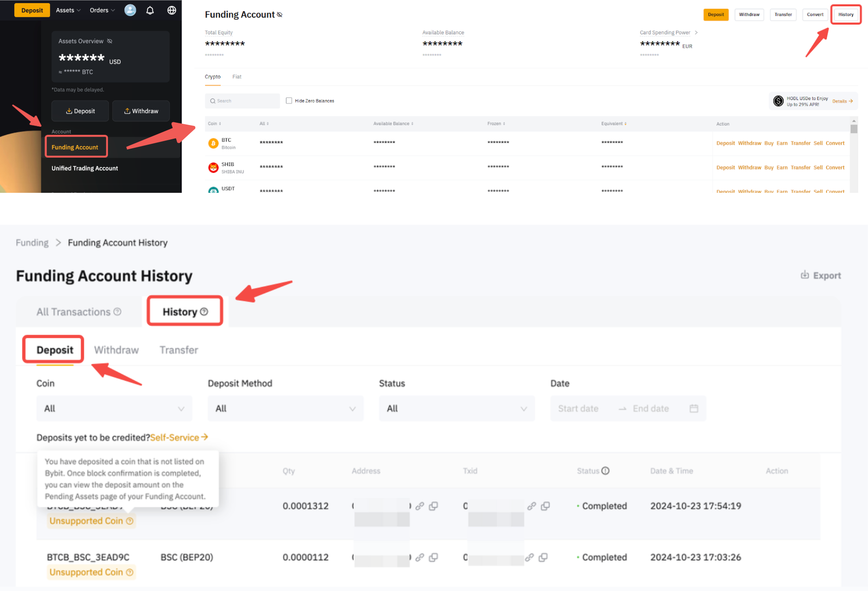Click the Status column info icon

605,471
